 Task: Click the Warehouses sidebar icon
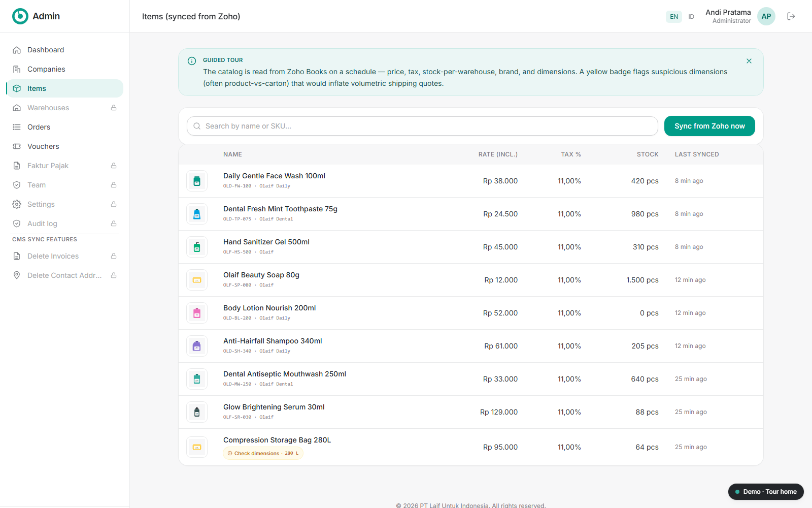(17, 108)
